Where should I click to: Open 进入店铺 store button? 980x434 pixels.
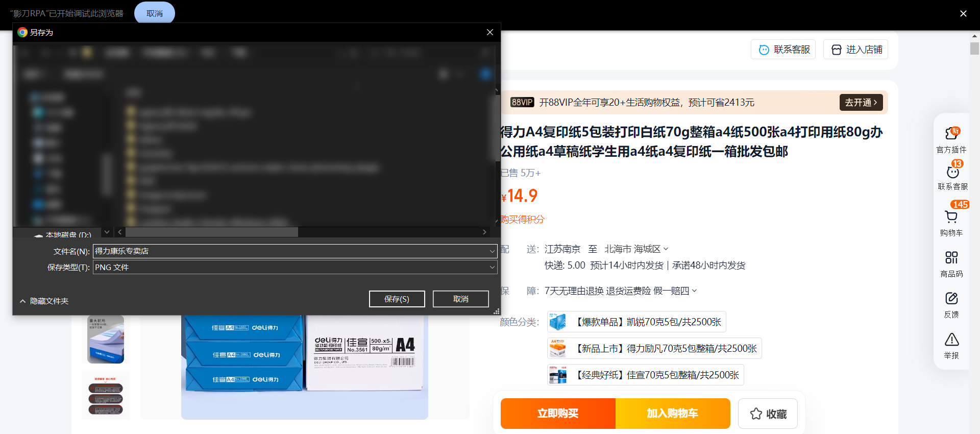pyautogui.click(x=855, y=50)
